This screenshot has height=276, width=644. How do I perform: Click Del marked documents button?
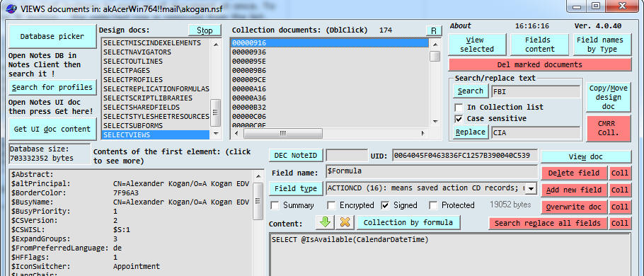click(540, 64)
